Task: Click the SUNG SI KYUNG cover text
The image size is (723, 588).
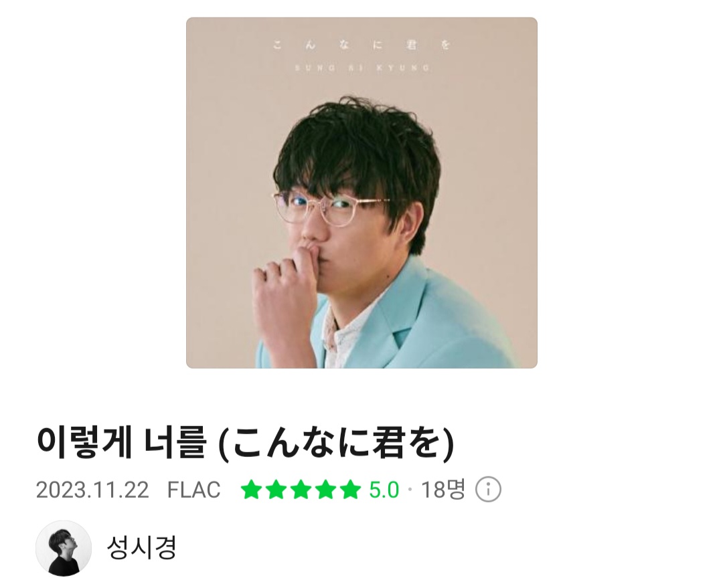Action: point(362,68)
